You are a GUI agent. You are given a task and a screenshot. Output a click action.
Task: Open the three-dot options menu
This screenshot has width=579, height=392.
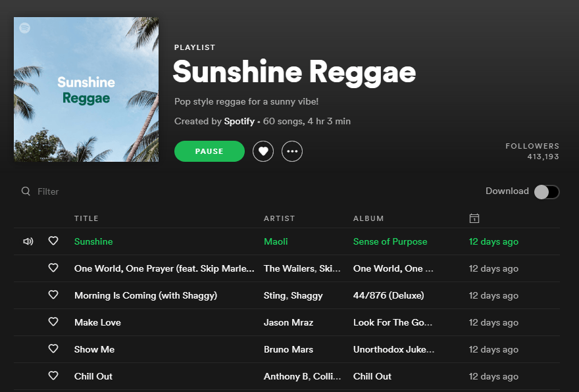click(x=291, y=151)
